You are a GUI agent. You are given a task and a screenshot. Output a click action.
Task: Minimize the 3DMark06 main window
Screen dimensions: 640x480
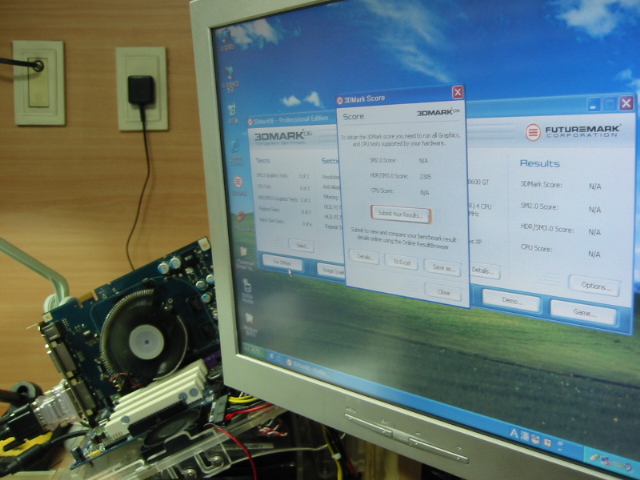pos(593,103)
